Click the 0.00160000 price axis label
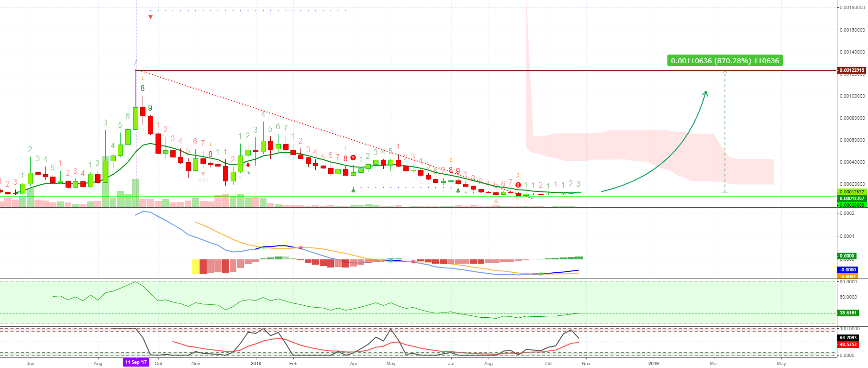This screenshot has width=868, height=368. (x=852, y=30)
